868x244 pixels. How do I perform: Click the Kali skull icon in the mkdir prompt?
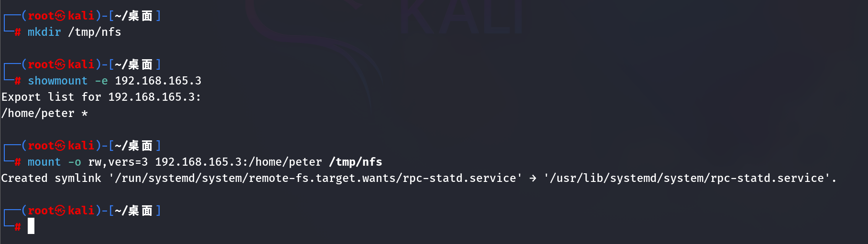tap(60, 16)
